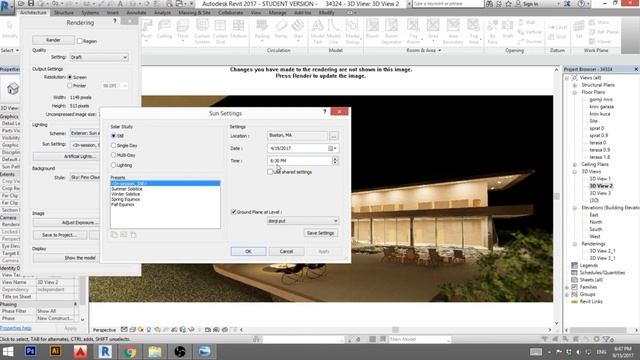Click the time stepper arrows
This screenshot has height=360, width=640.
click(335, 161)
